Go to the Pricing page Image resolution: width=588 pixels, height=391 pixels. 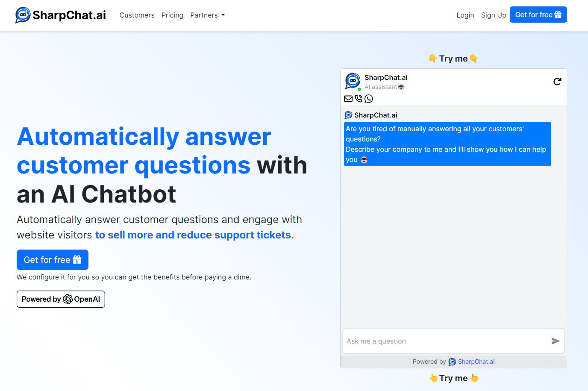click(172, 15)
